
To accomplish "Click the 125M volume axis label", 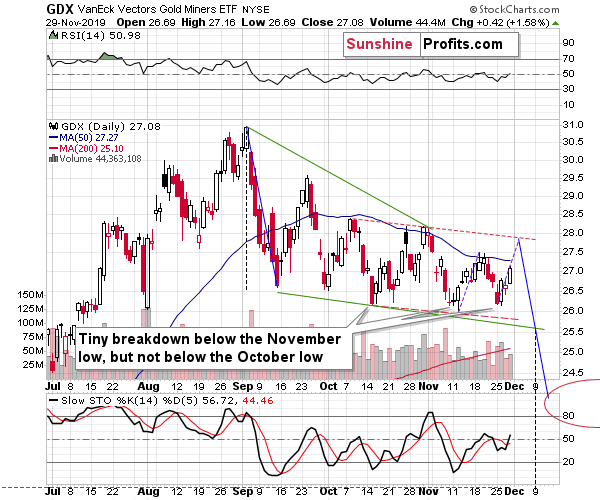I will click(31, 309).
